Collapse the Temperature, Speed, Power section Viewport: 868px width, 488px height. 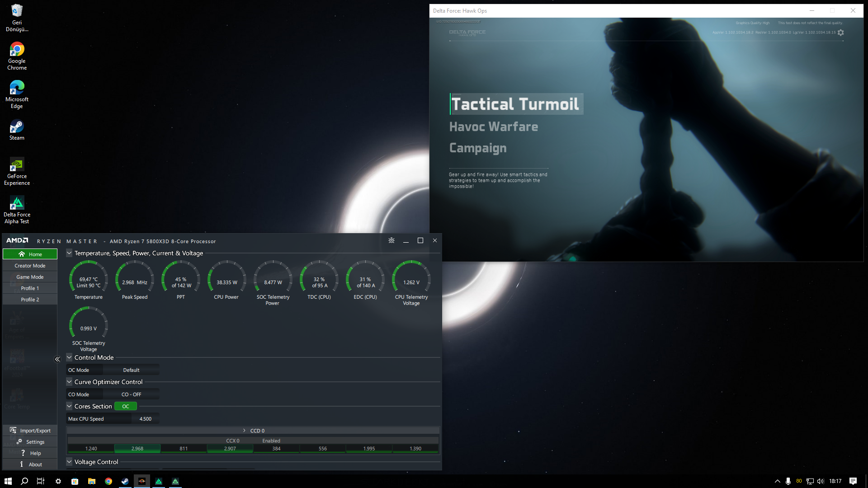(x=69, y=253)
